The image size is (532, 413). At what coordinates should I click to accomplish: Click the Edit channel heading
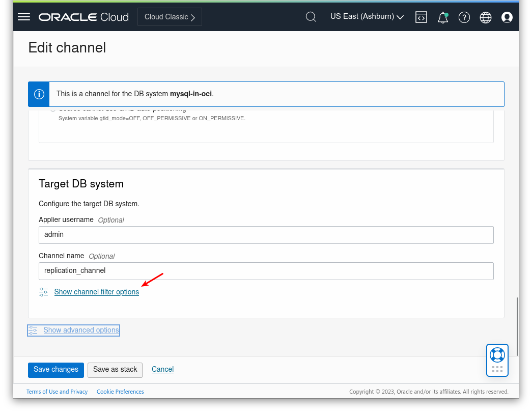(67, 47)
